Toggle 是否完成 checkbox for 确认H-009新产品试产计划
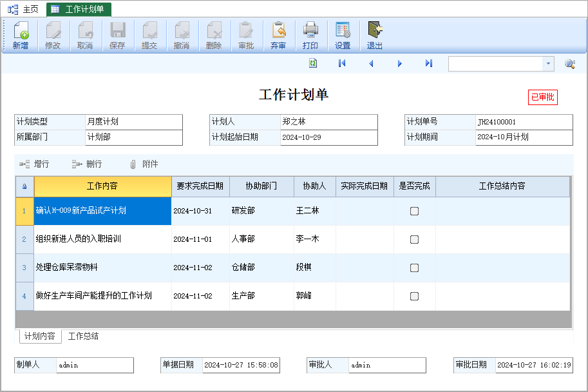Image resolution: width=588 pixels, height=392 pixels. pos(414,211)
